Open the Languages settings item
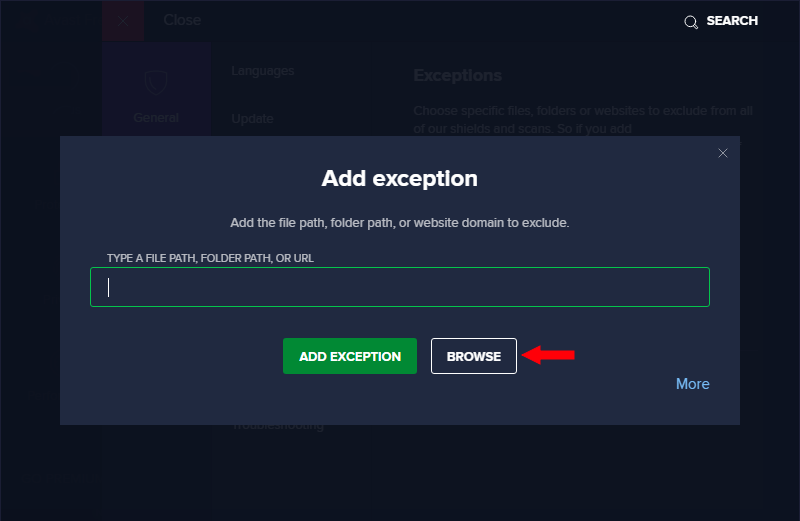Screen dimensions: 800x521 pyautogui.click(x=263, y=71)
